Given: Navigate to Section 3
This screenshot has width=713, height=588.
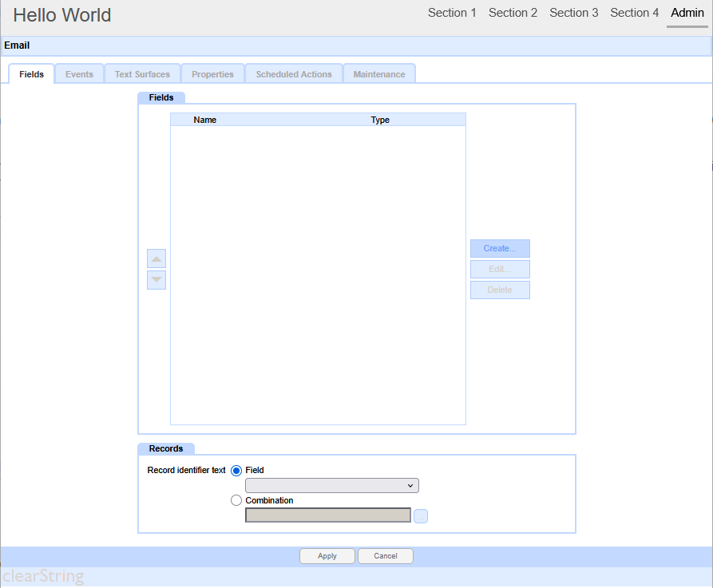Looking at the screenshot, I should point(573,14).
